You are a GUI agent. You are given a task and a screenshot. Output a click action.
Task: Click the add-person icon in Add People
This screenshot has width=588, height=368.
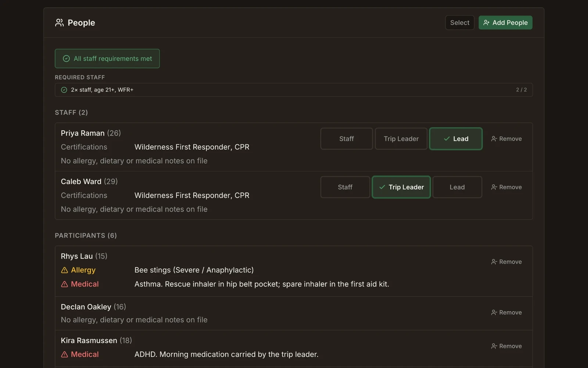coord(486,23)
